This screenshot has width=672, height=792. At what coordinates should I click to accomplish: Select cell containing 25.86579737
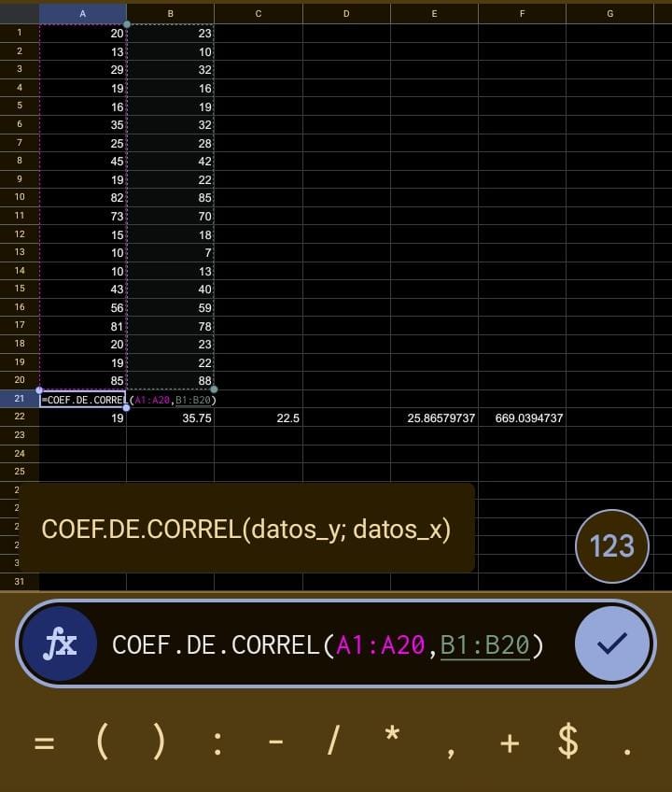[434, 418]
